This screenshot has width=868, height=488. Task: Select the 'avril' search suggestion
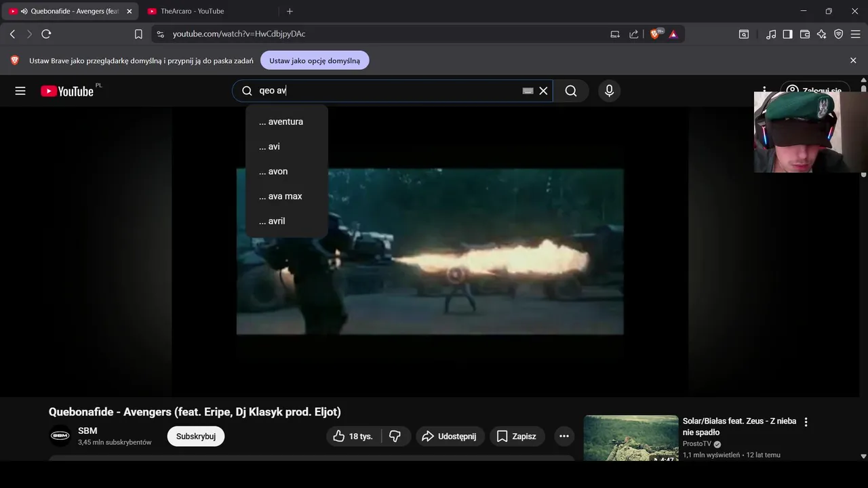(x=287, y=221)
